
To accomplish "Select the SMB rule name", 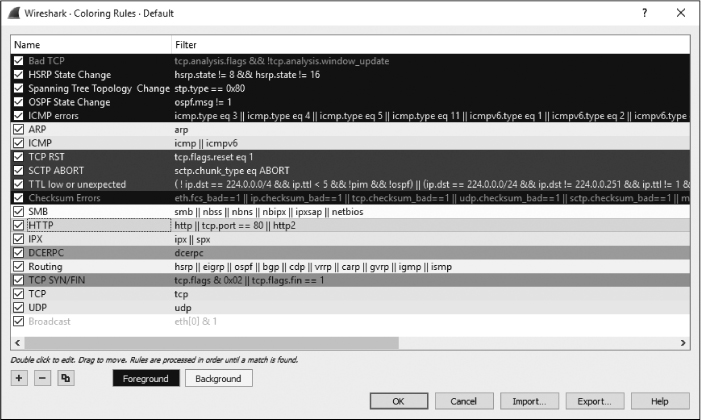I will click(38, 212).
